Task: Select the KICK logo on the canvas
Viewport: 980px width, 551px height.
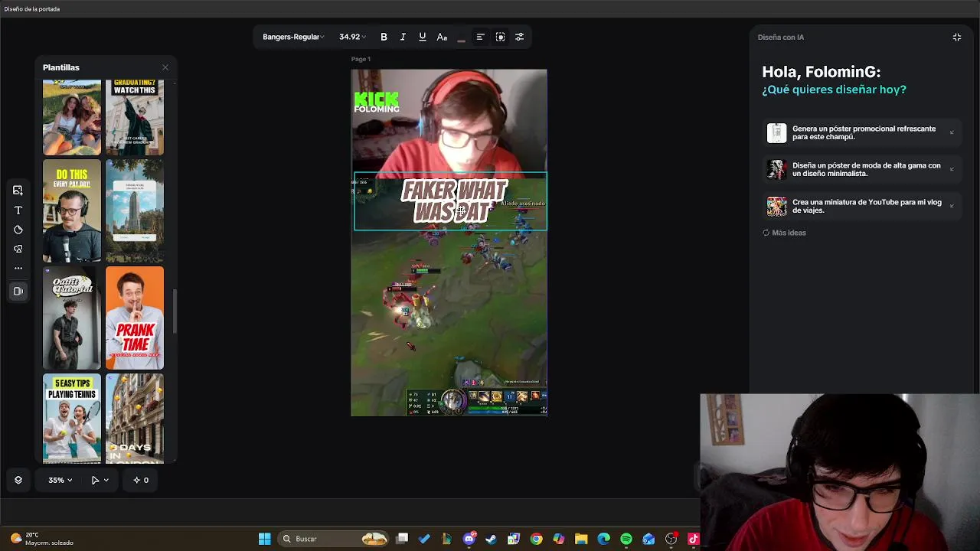Action: [376, 103]
